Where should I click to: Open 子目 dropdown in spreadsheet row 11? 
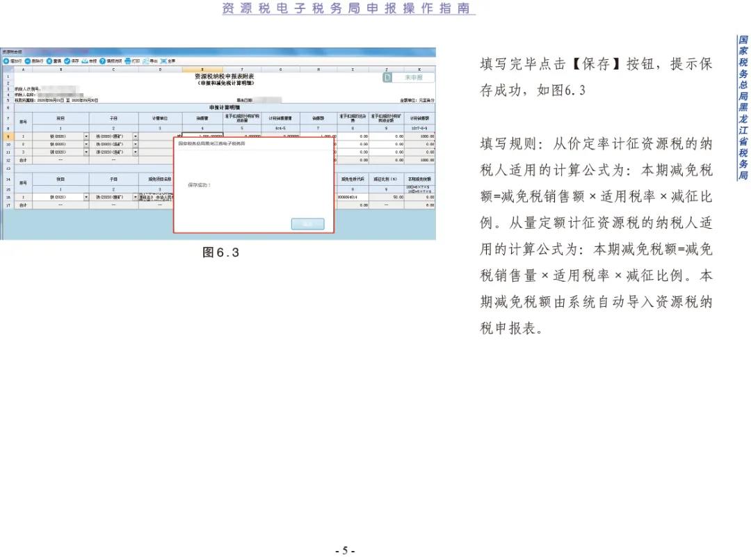(136, 152)
